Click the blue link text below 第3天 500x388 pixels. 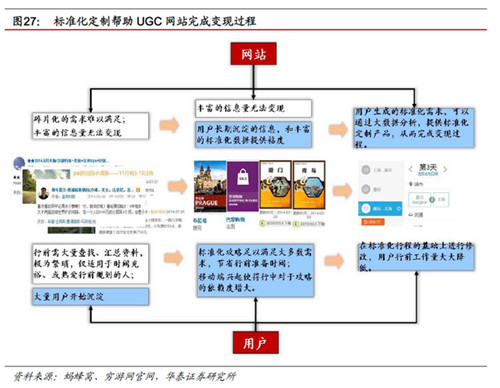pyautogui.click(x=428, y=174)
